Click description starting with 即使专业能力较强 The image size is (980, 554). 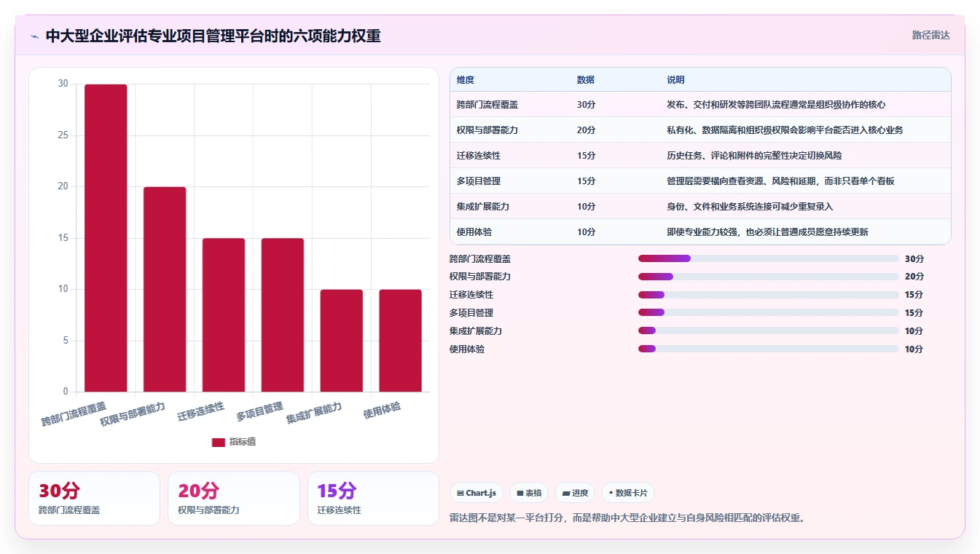click(767, 232)
